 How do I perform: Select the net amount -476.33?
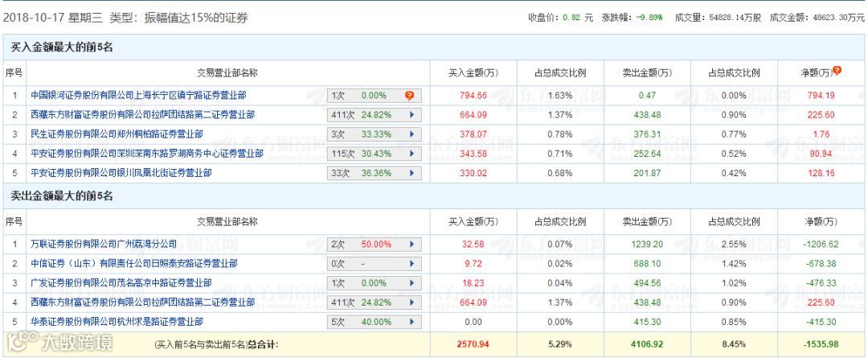pos(821,282)
